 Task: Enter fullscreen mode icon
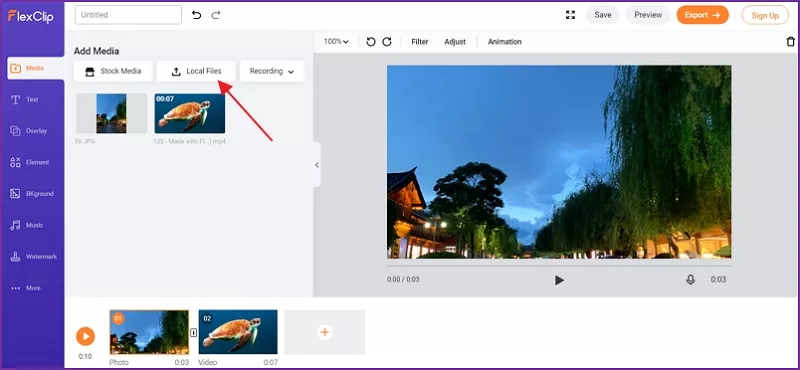coord(570,15)
